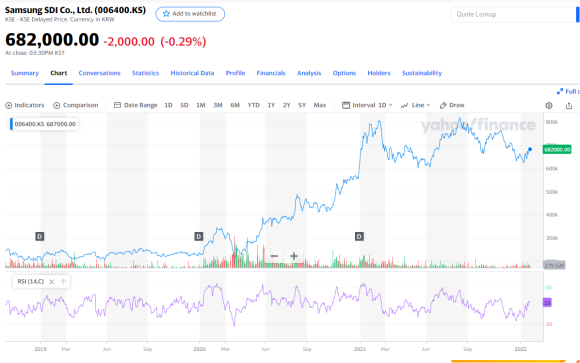The image size is (580, 363).
Task: Open chart settings gear icon
Action: click(x=549, y=105)
